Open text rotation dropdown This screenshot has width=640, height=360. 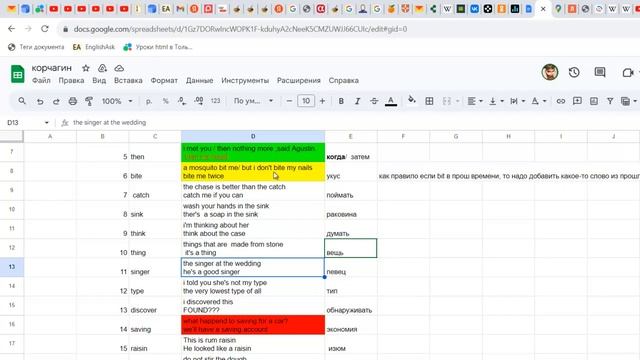click(x=539, y=101)
